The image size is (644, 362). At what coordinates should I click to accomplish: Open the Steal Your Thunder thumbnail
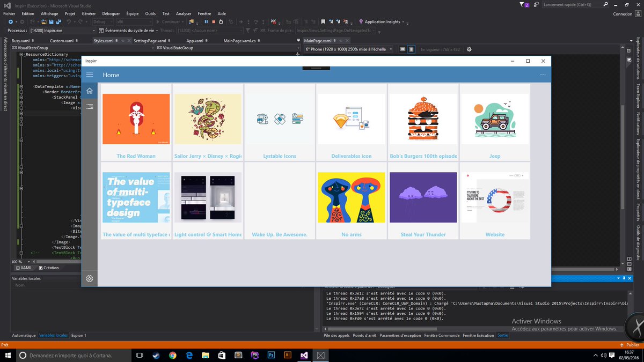[423, 197]
